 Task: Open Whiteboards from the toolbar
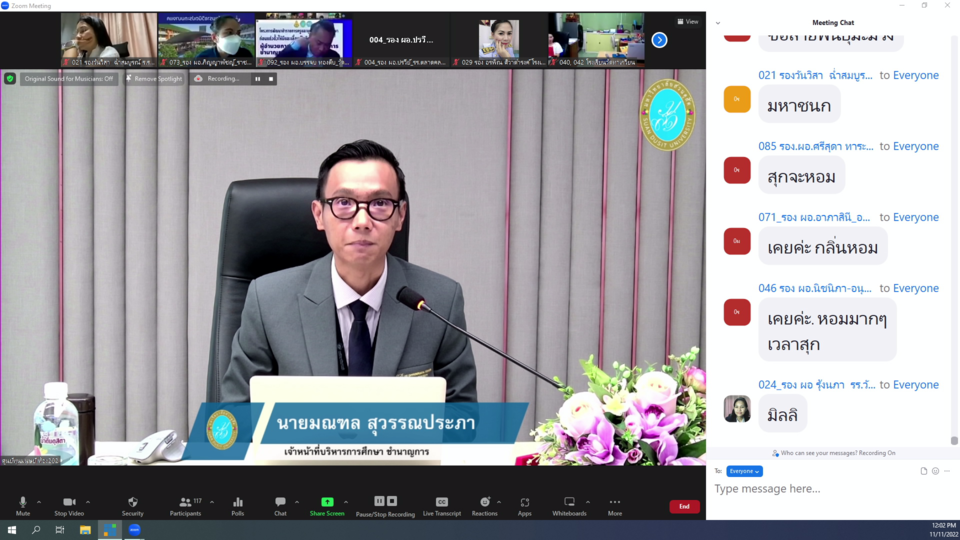coord(569,506)
